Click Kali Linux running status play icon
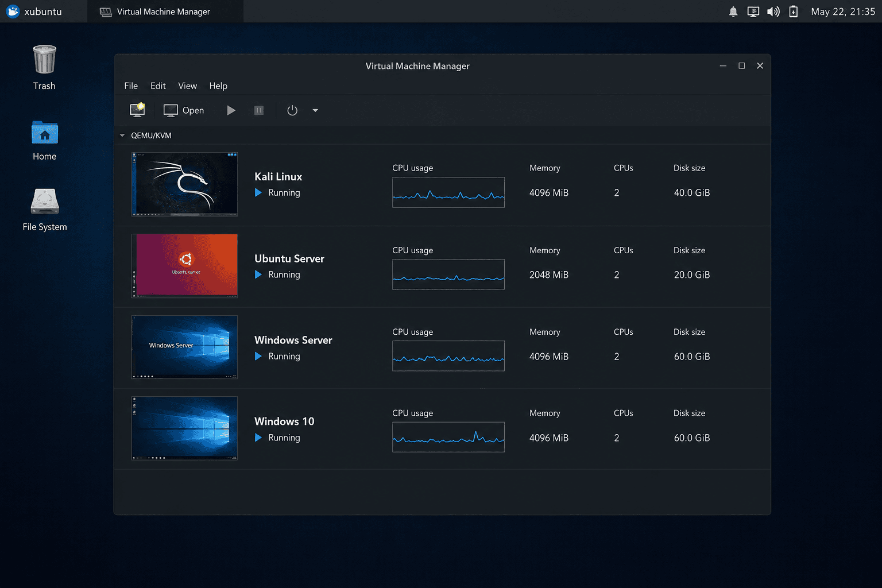The height and width of the screenshot is (588, 882). coord(258,193)
